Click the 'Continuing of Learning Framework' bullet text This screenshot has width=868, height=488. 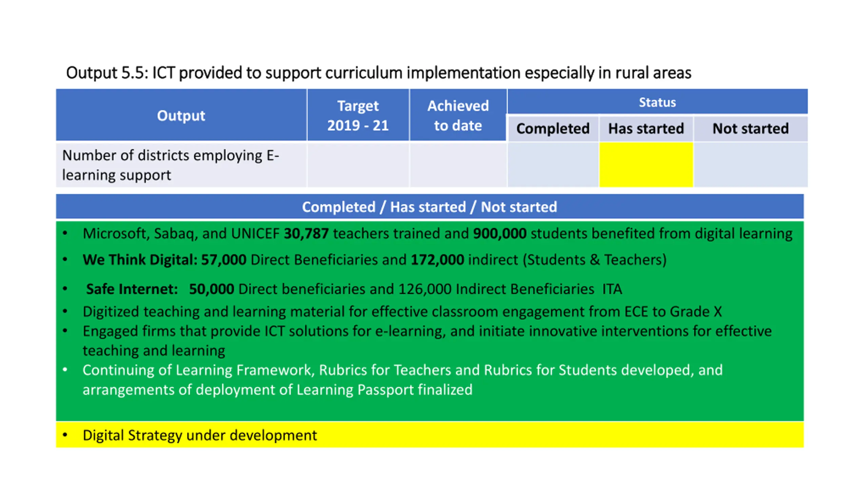click(402, 380)
